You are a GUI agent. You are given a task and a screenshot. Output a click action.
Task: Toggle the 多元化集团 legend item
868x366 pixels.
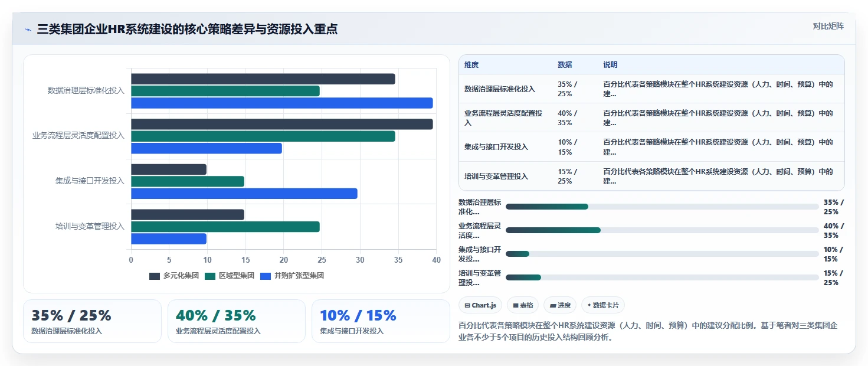coord(174,276)
